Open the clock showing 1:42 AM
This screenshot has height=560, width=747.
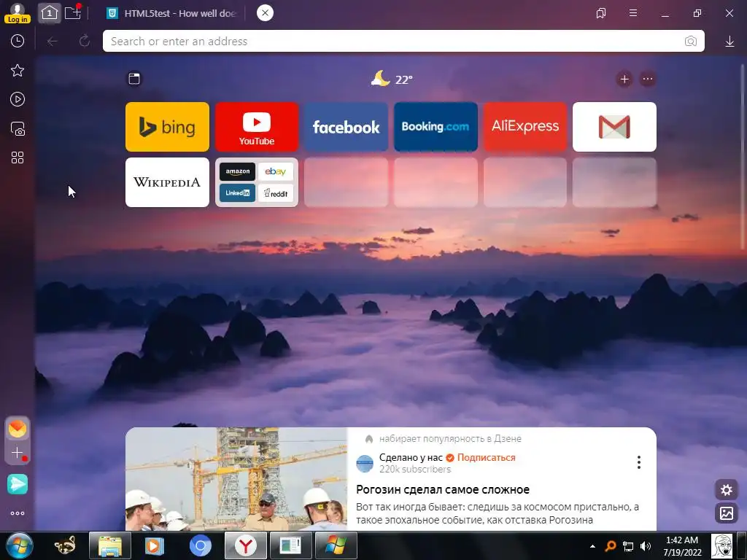coord(682,546)
